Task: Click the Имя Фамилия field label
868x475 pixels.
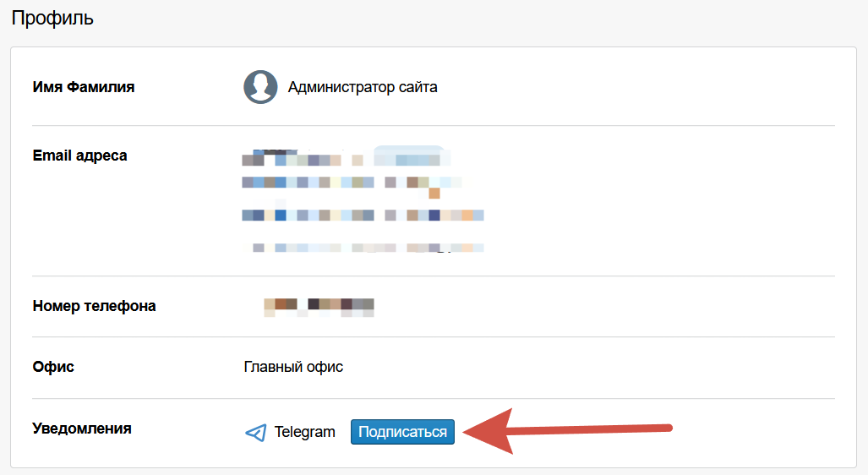Action: (x=84, y=87)
